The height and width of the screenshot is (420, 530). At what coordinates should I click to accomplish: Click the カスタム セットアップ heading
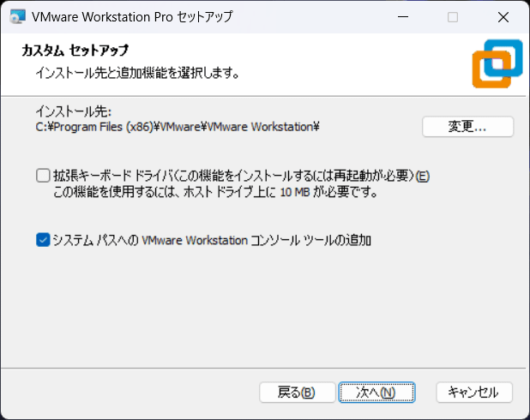click(75, 50)
